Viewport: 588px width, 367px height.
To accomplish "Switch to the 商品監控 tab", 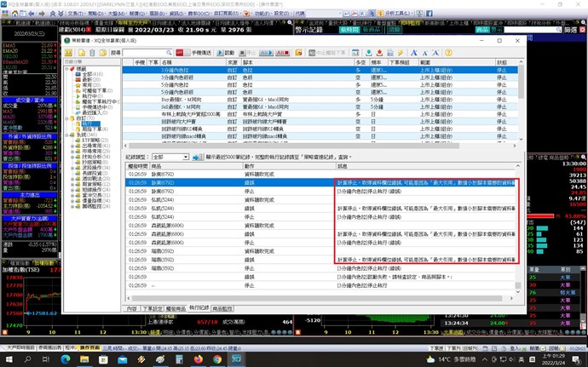I will [222, 307].
